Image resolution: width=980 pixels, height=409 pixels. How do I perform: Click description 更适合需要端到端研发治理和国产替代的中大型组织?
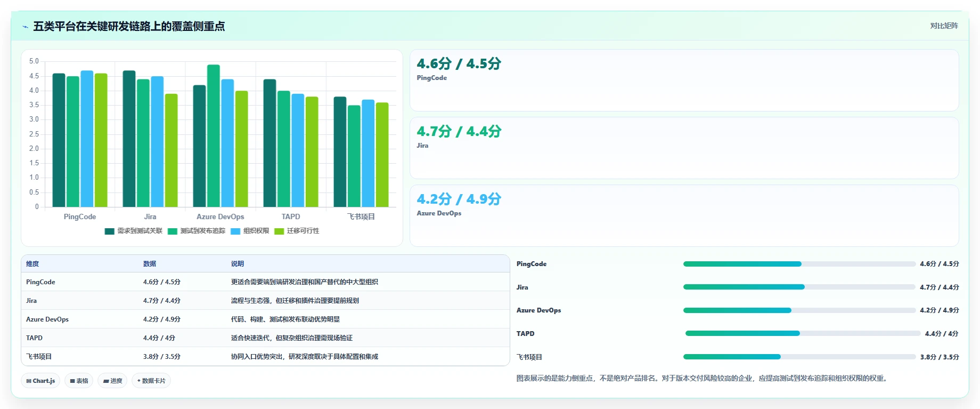pos(305,282)
